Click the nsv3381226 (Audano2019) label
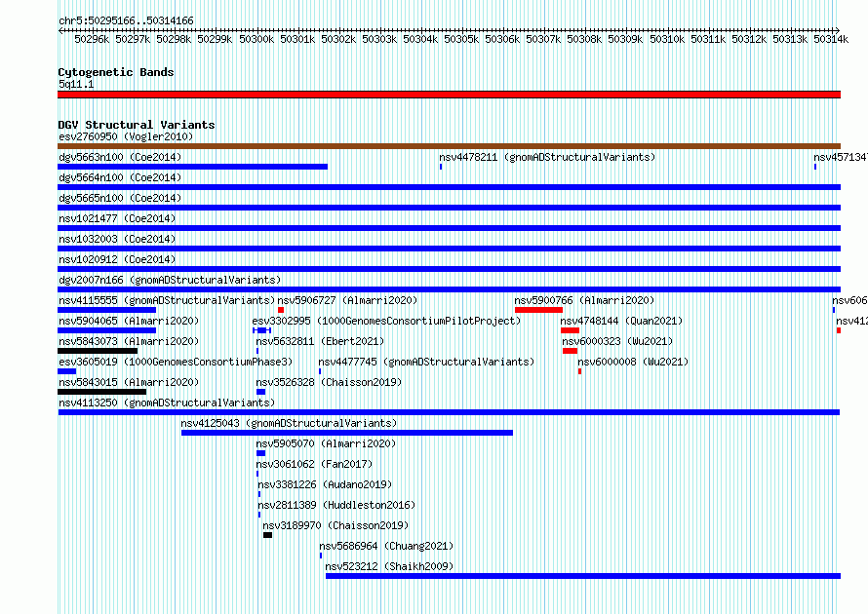 [325, 484]
